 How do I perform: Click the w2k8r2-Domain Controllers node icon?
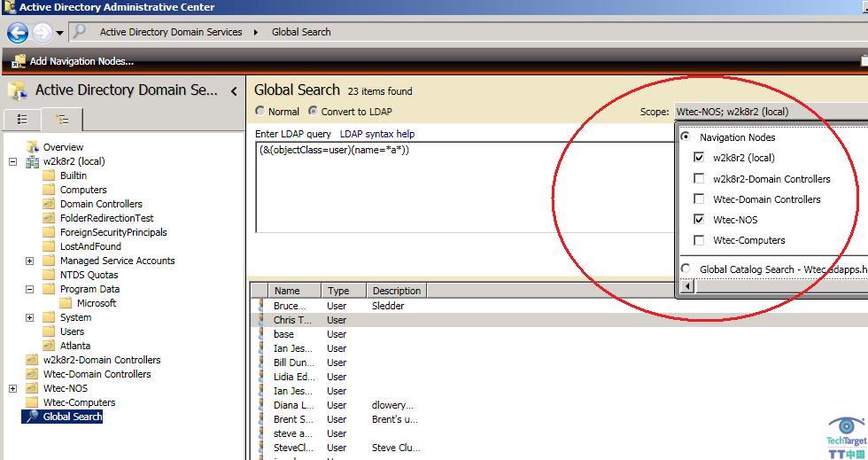32,360
